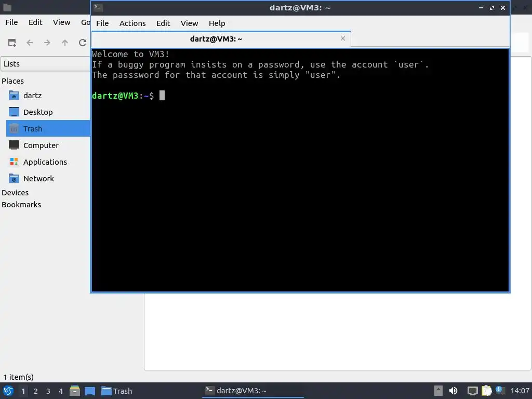The width and height of the screenshot is (532, 399).
Task: Open the network connection tray icon
Action: (x=472, y=391)
